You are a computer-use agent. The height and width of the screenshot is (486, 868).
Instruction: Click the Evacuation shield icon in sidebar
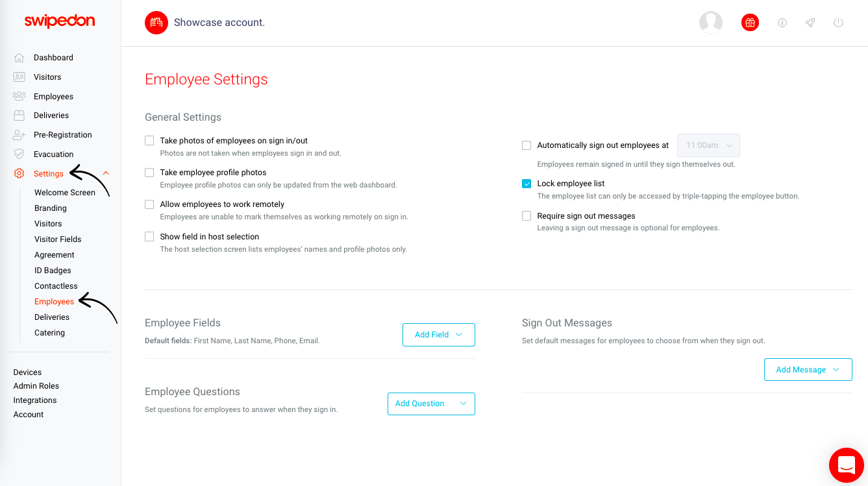(x=19, y=154)
